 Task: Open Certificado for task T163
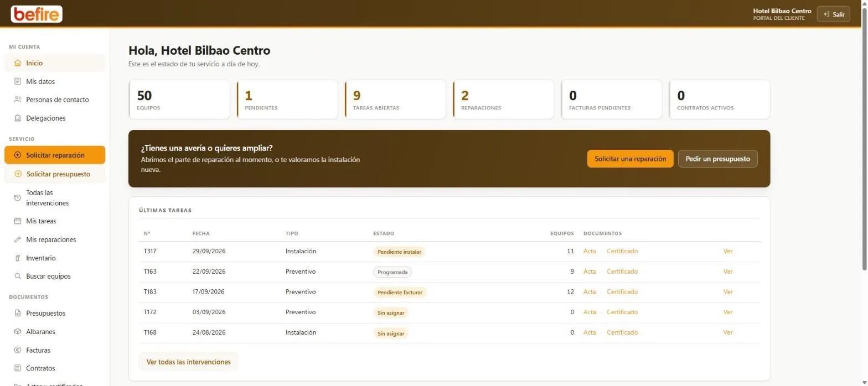tap(622, 272)
